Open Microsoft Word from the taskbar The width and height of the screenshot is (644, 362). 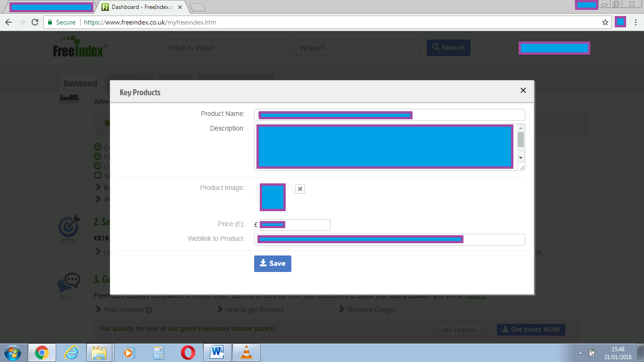point(217,353)
